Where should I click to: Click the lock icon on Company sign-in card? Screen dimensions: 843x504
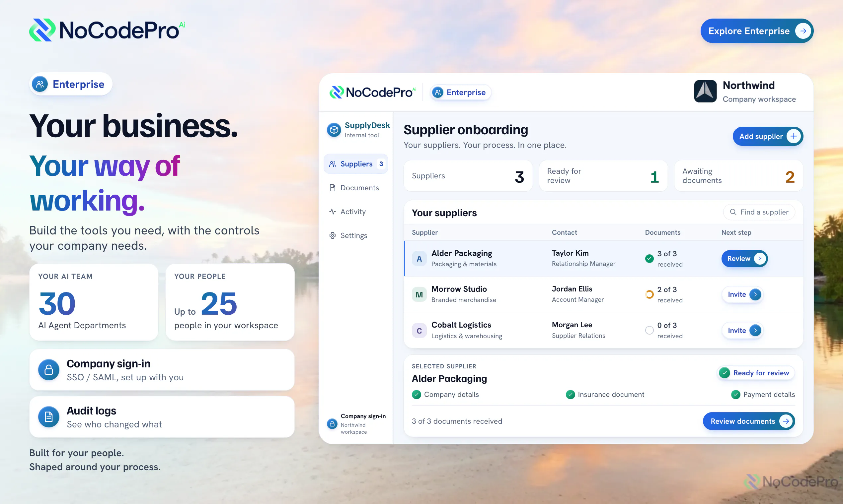[x=48, y=370]
